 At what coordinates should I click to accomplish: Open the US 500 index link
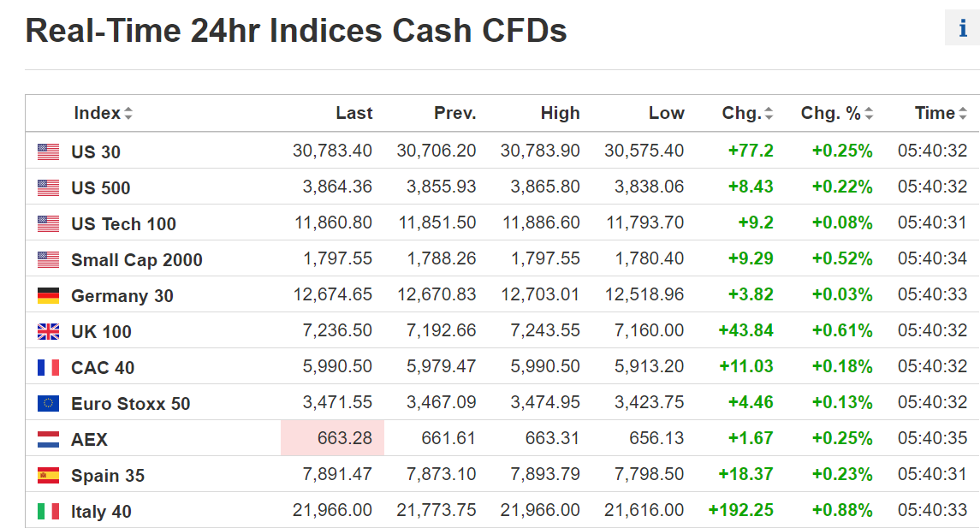click(101, 188)
